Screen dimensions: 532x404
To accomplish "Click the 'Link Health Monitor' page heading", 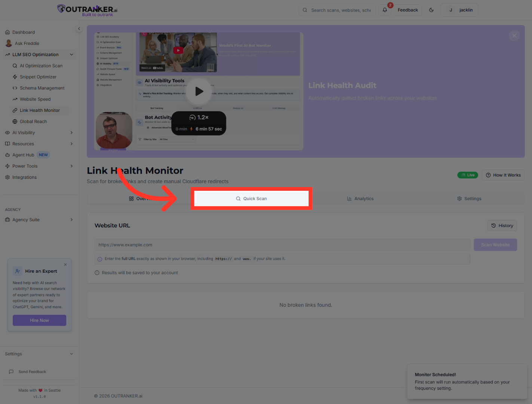I will 135,171.
